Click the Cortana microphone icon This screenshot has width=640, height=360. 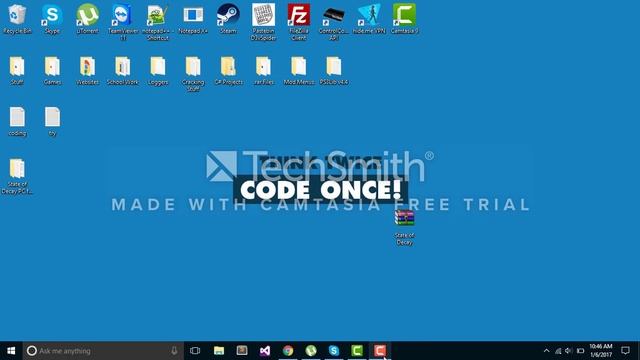tap(174, 351)
